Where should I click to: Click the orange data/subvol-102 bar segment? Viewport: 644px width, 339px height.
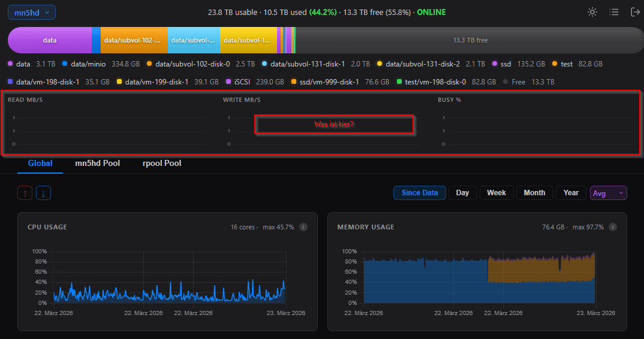pos(134,40)
